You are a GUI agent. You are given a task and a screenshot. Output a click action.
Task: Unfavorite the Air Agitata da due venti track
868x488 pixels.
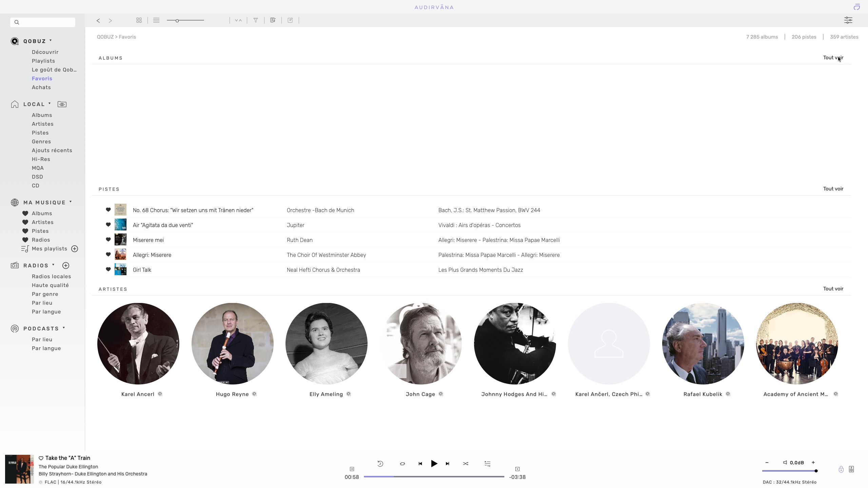click(x=108, y=225)
